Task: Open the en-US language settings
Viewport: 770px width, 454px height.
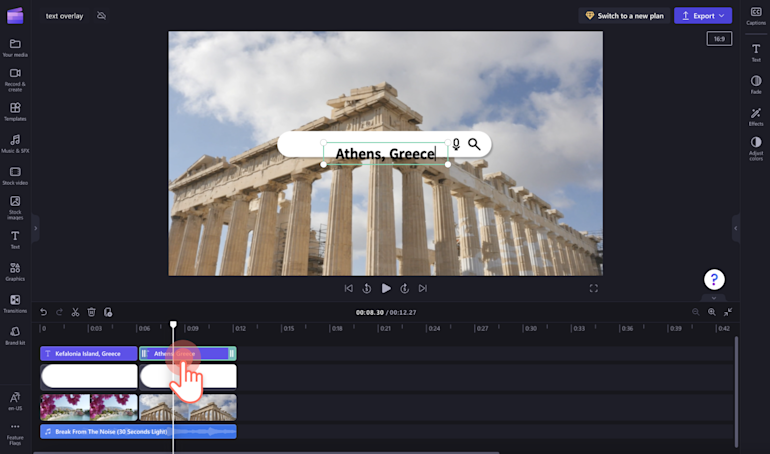Action: point(15,401)
